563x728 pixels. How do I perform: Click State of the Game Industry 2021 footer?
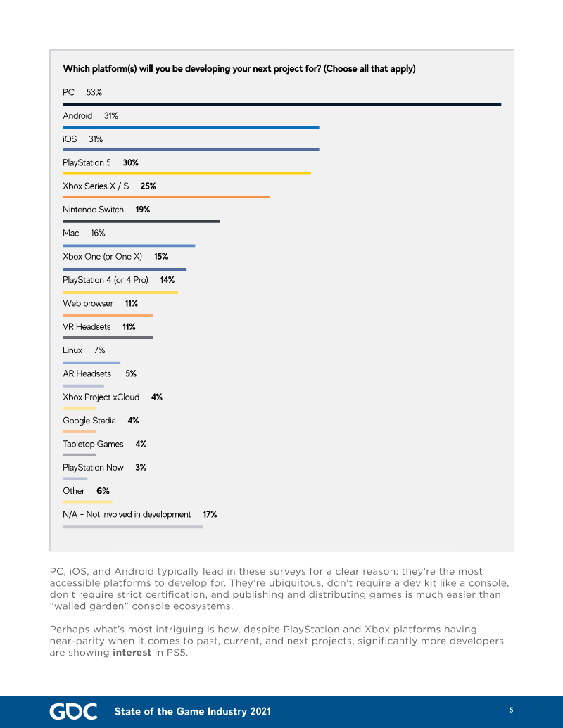(193, 711)
